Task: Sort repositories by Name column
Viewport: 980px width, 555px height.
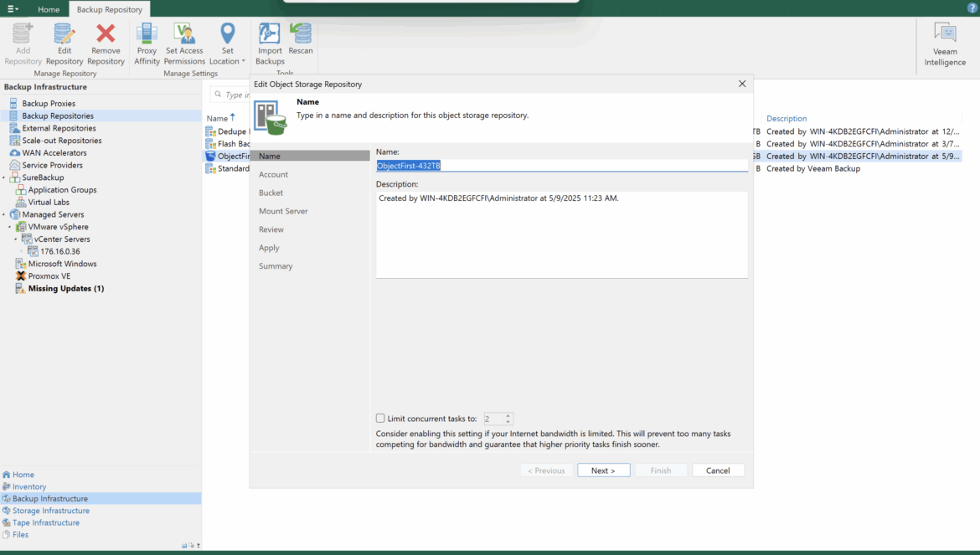Action: (x=218, y=119)
